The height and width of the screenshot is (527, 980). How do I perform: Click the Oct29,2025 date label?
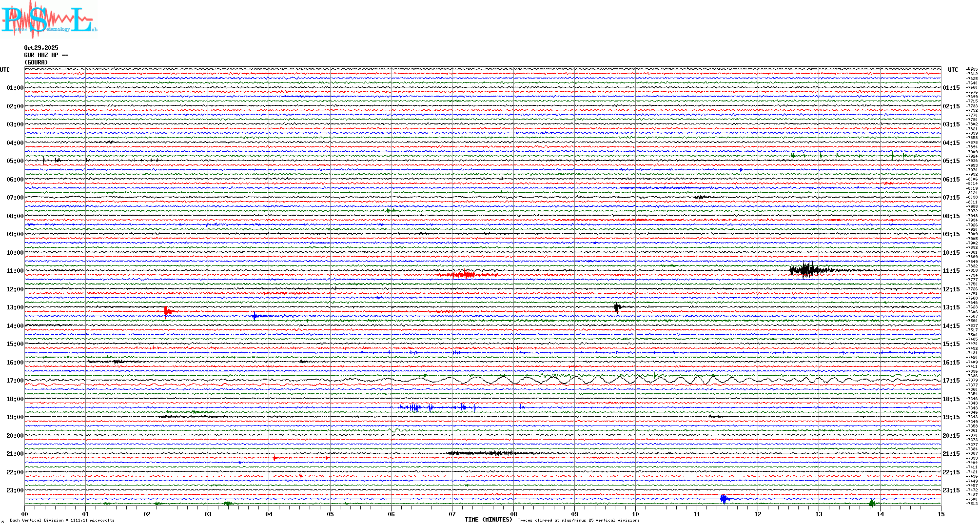pyautogui.click(x=41, y=48)
